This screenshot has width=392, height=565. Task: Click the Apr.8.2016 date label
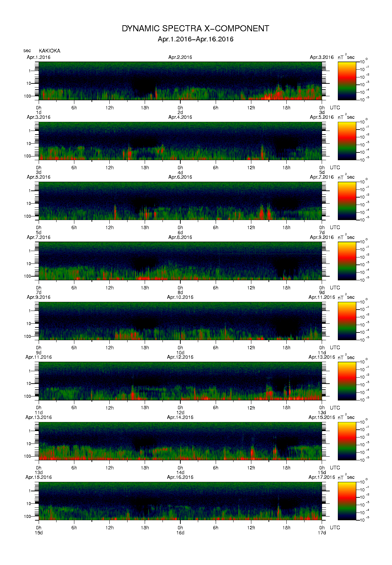tap(180, 237)
